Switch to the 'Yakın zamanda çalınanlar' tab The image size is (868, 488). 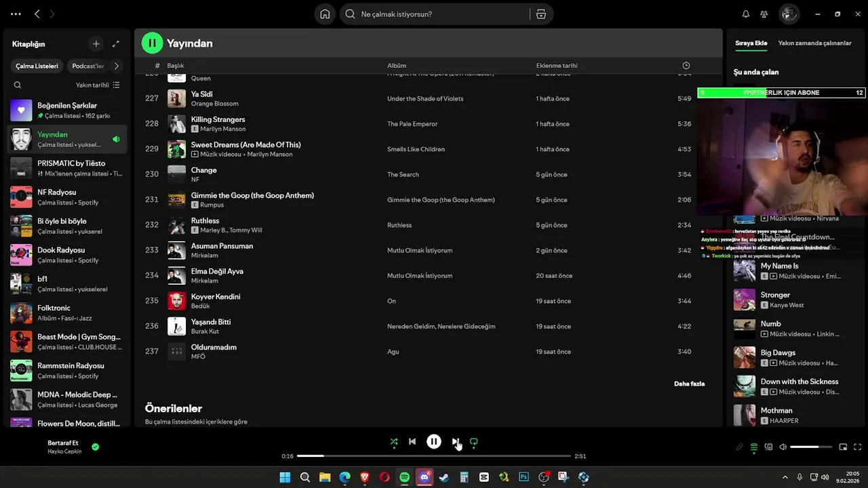814,43
